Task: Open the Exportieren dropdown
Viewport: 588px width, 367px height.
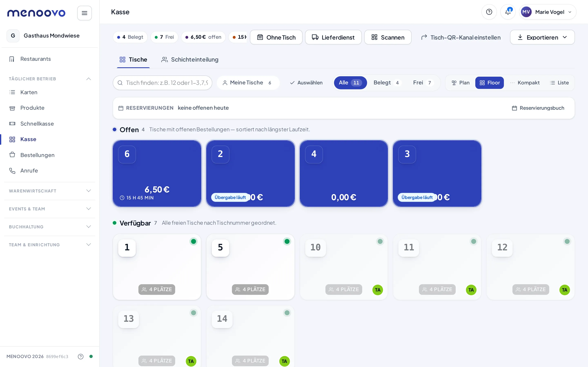Action: [x=542, y=37]
